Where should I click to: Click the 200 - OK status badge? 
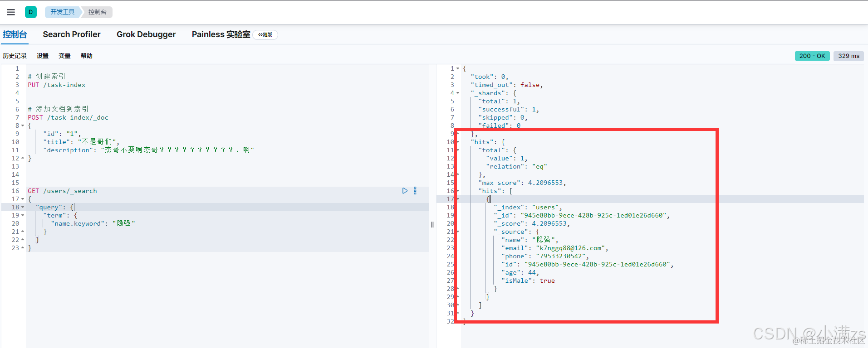[812, 56]
